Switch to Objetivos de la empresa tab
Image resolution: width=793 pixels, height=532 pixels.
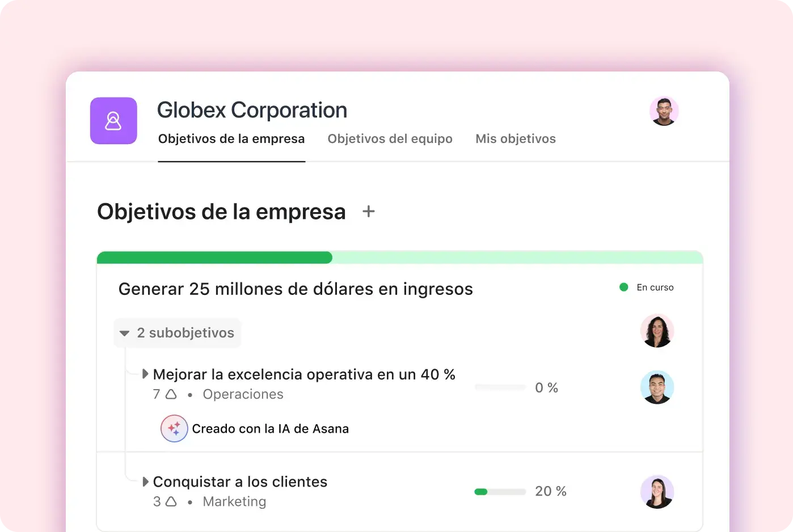(x=231, y=139)
